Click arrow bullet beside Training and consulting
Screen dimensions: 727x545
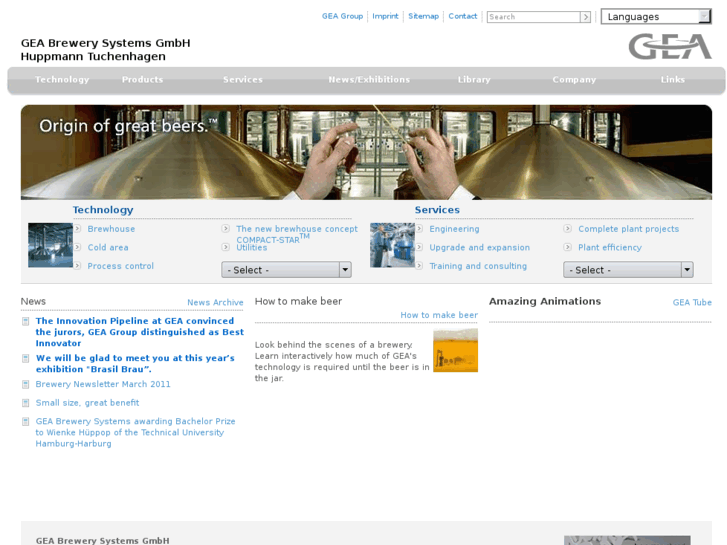(419, 266)
